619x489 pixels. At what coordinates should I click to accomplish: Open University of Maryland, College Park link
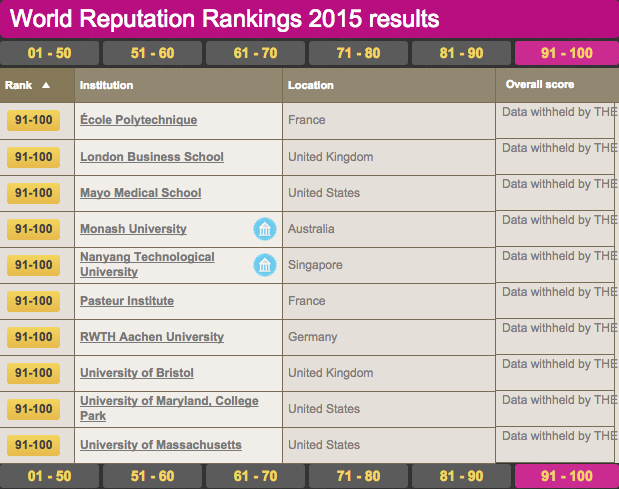coord(169,408)
